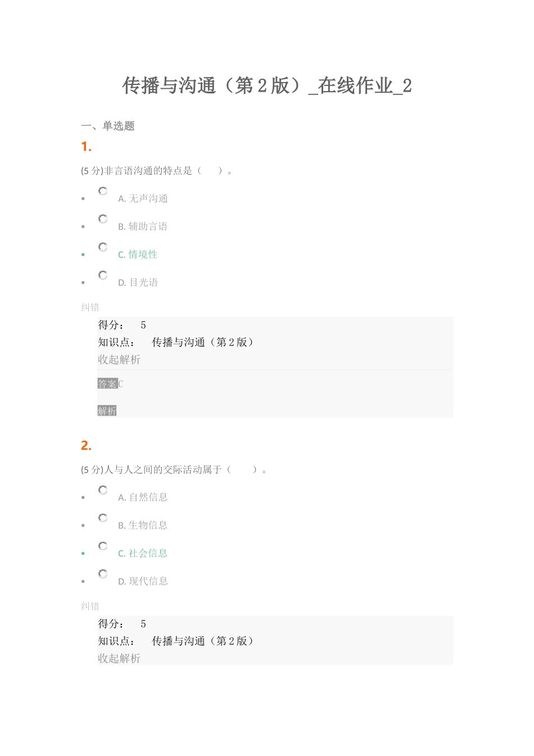Select radio button for A. 自然信息
The height and width of the screenshot is (756, 534).
[103, 490]
